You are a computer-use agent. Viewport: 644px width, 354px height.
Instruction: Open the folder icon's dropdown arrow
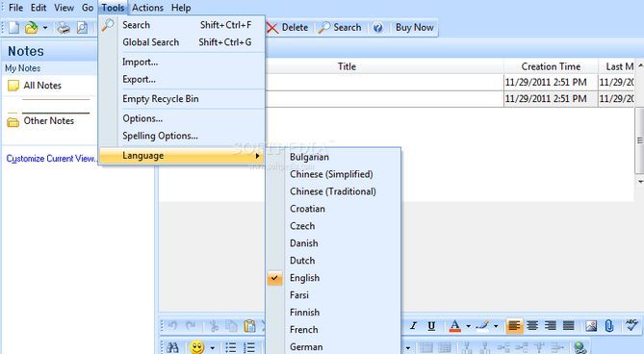[45, 28]
